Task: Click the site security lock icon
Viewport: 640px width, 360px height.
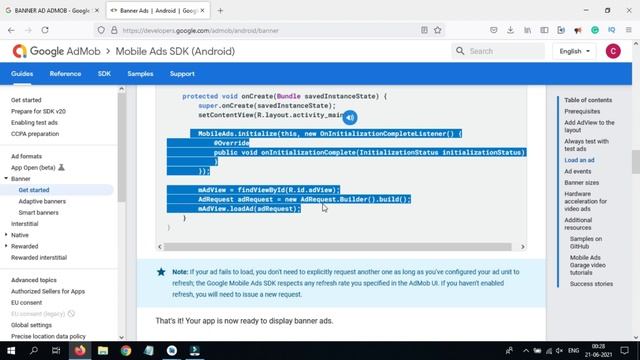Action: click(x=114, y=30)
